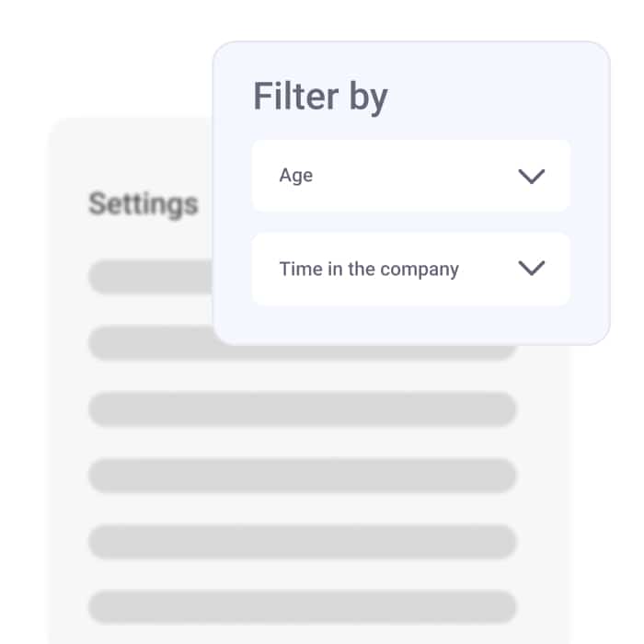Open the Age filter dropdown
Screen dimensions: 644x644
pyautogui.click(x=410, y=176)
